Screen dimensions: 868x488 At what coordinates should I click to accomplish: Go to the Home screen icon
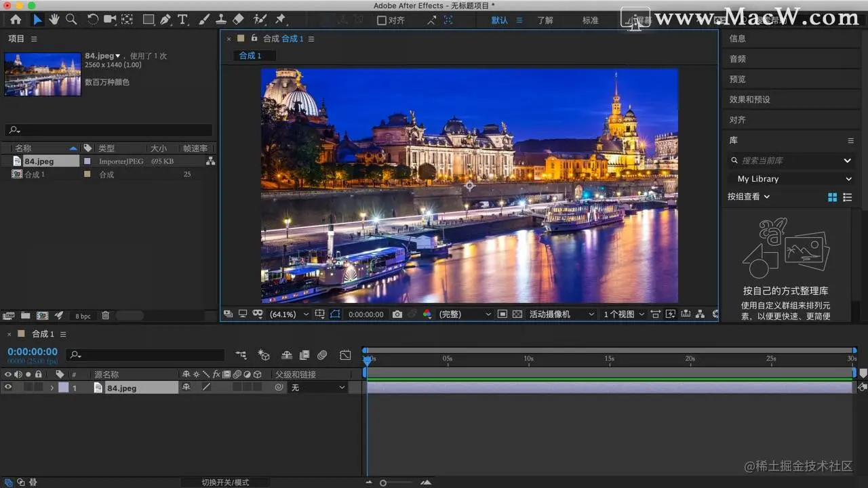[x=16, y=20]
